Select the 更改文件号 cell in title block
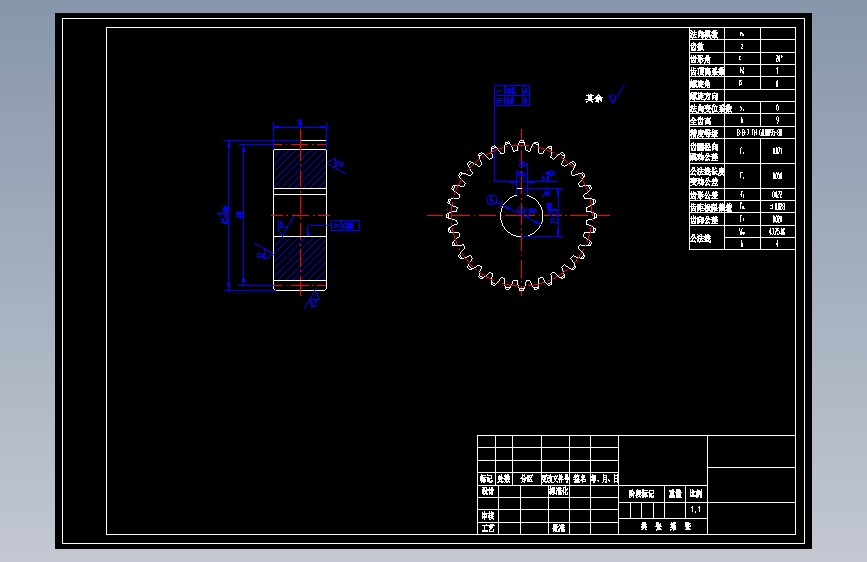The image size is (867, 562). click(555, 478)
